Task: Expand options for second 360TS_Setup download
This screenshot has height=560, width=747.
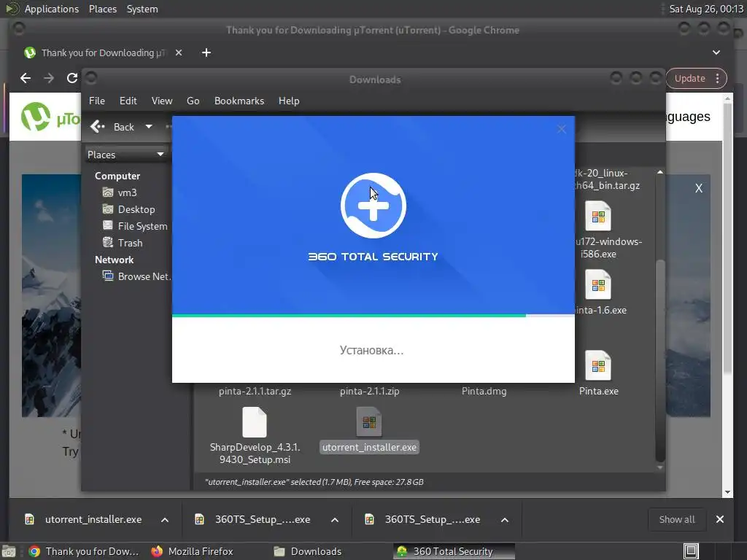Action: 505,520
